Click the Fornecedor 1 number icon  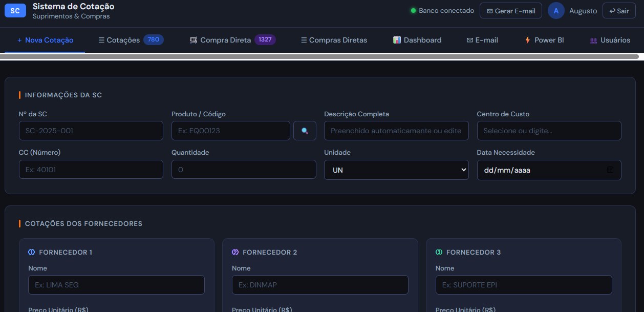pyautogui.click(x=32, y=252)
